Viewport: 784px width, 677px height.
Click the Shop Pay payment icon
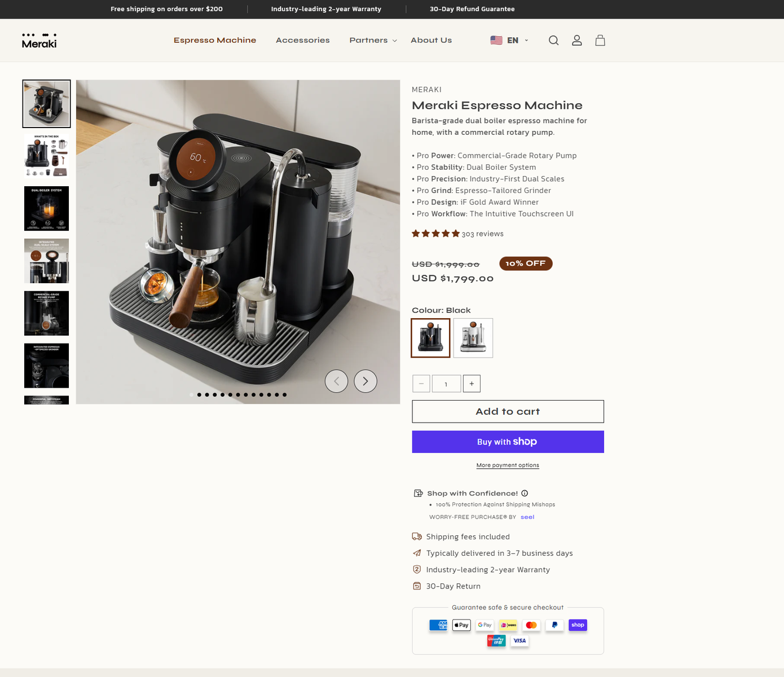(x=577, y=625)
